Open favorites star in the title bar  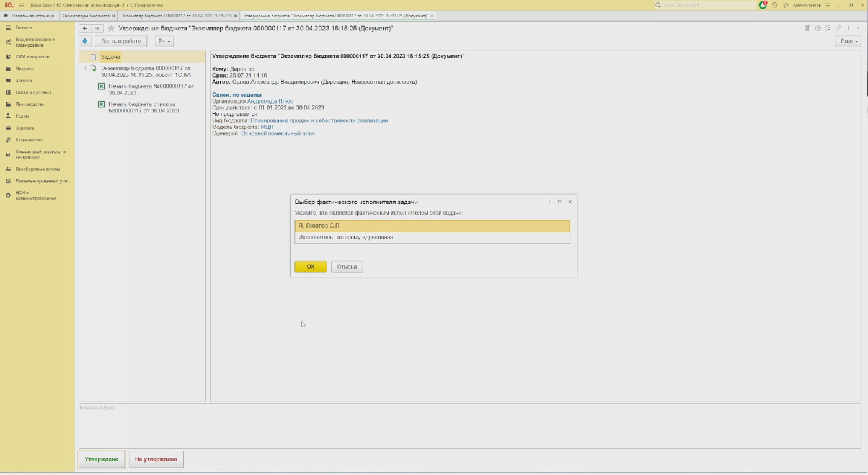point(786,5)
